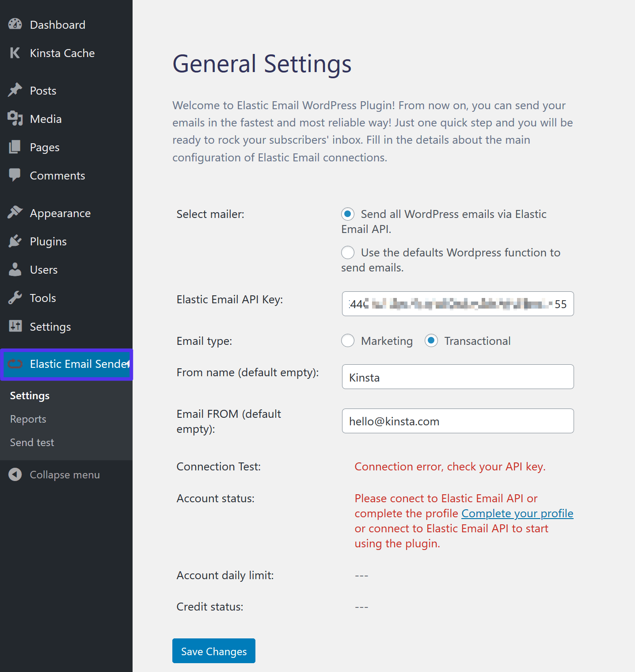Screen dimensions: 635x672
Task: Open the Dashboard via its gauge icon
Action: (x=15, y=24)
